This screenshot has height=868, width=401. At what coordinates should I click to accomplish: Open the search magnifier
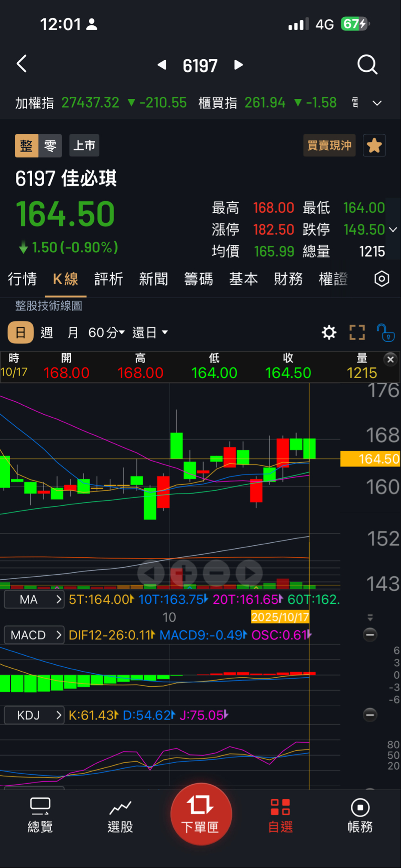click(x=368, y=65)
